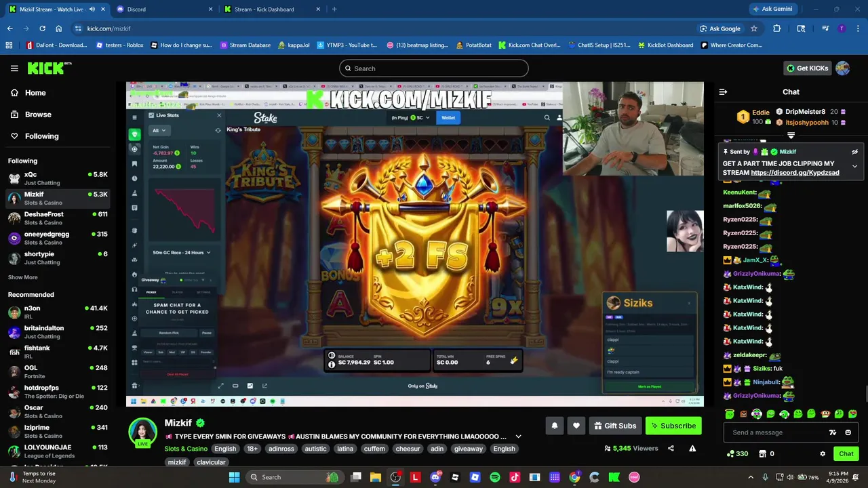
Task: Expand the stream title dropdown chevron
Action: point(518,436)
